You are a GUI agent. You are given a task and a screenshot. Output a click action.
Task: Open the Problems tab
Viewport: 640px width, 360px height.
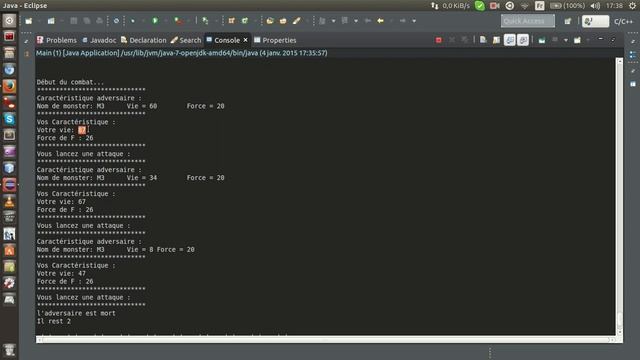point(57,40)
